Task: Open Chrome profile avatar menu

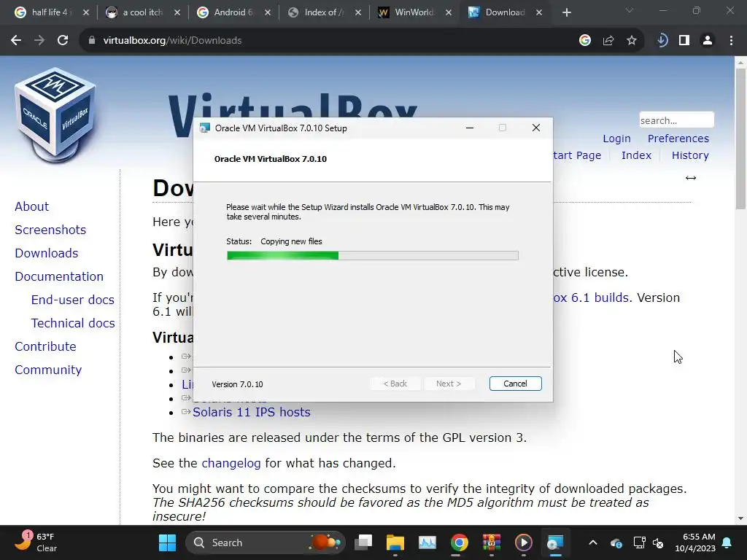Action: click(x=708, y=41)
